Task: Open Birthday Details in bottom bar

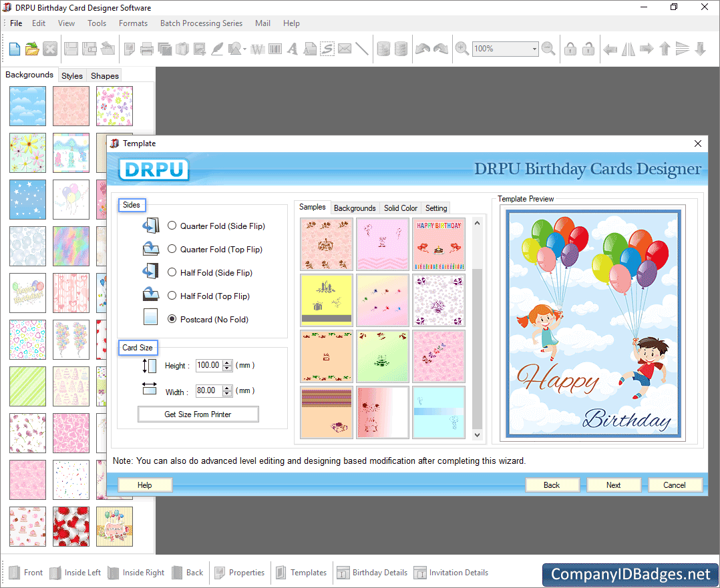Action: pyautogui.click(x=372, y=573)
